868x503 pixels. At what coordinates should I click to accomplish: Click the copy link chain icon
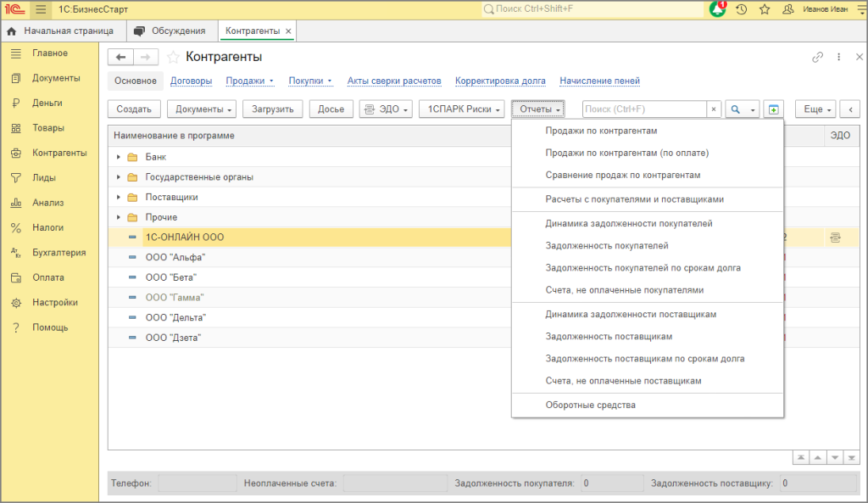coord(817,57)
